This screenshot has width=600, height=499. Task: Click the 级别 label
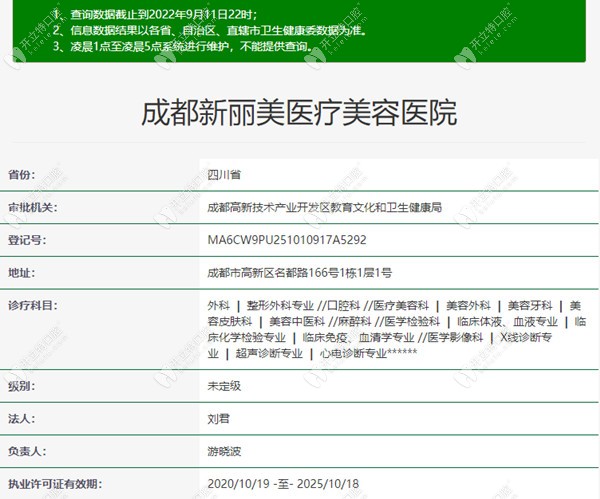21,386
